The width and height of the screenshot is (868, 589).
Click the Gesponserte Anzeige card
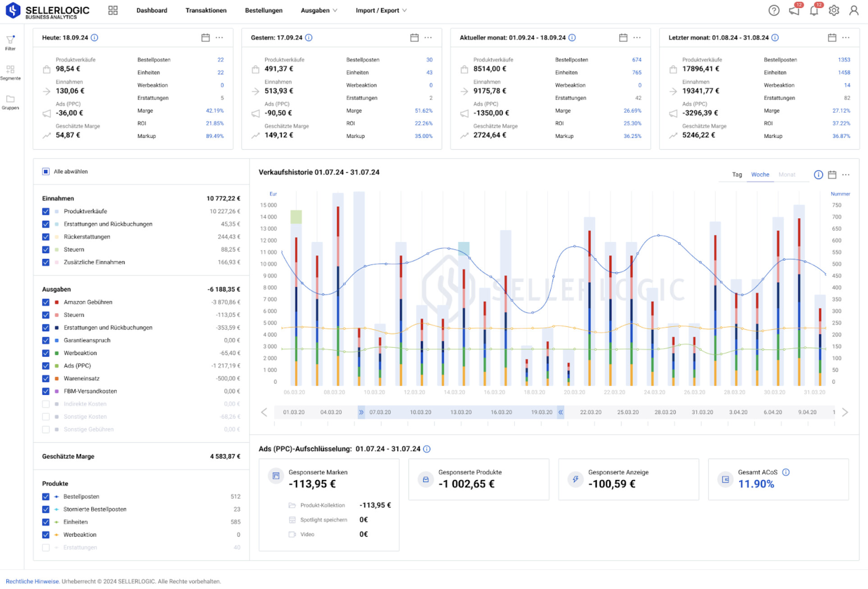click(629, 479)
